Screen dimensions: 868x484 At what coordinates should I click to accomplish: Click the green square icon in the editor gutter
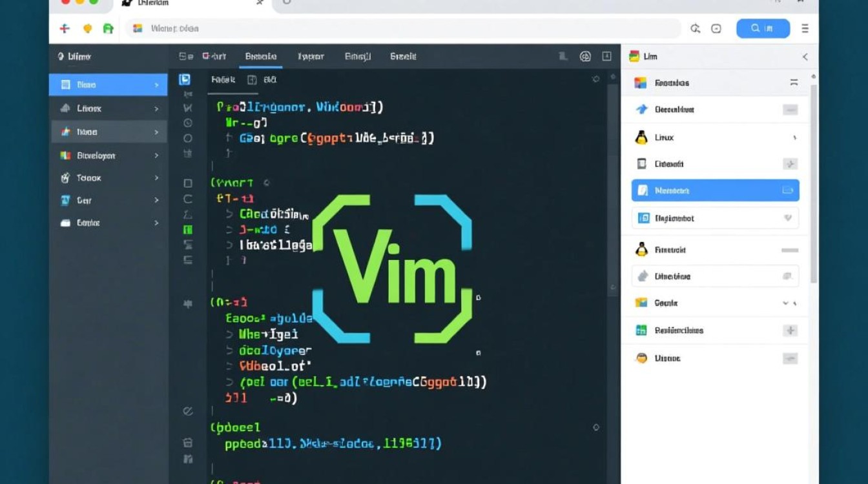coord(188,229)
